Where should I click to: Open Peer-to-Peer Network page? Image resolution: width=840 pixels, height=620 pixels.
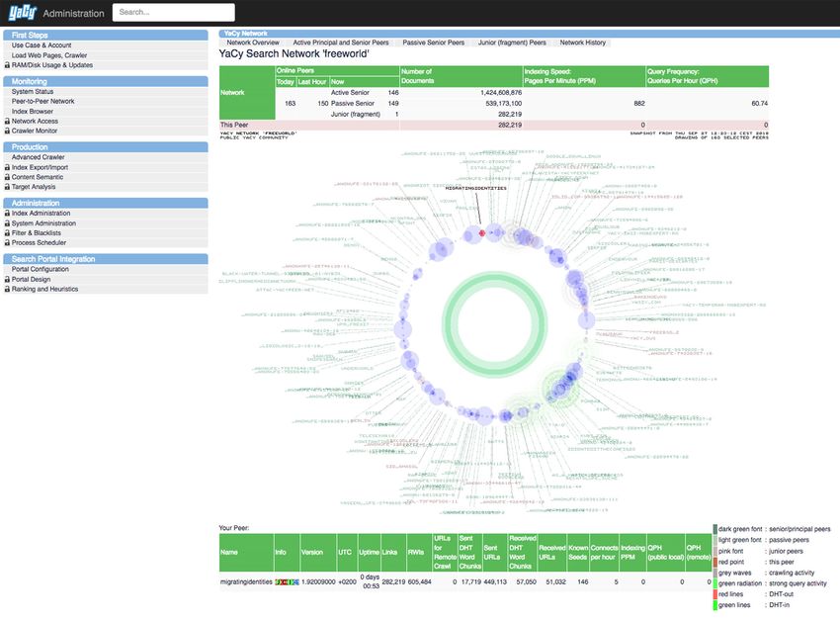(x=42, y=101)
